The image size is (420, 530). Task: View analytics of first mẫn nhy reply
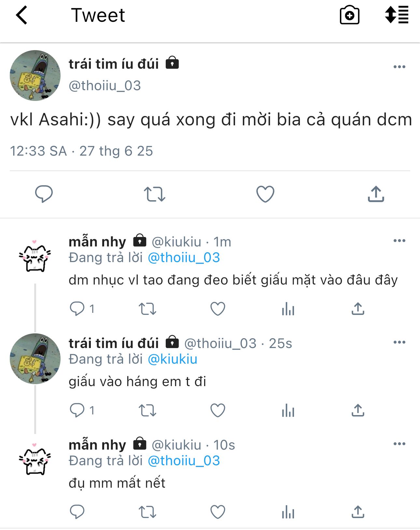point(288,309)
